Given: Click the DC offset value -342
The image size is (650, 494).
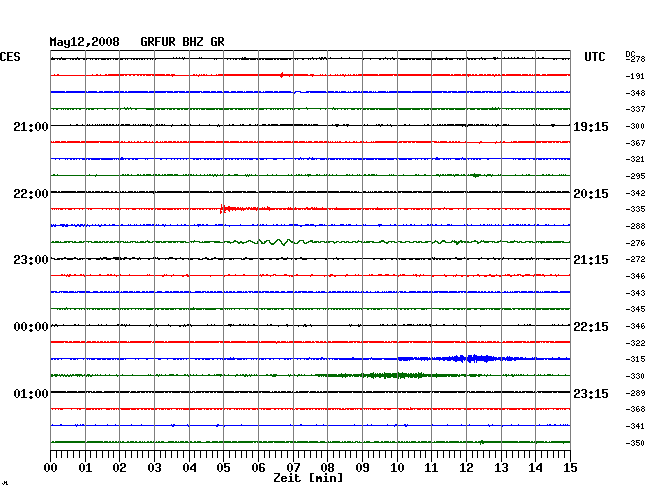Looking at the screenshot, I should coord(635,193).
